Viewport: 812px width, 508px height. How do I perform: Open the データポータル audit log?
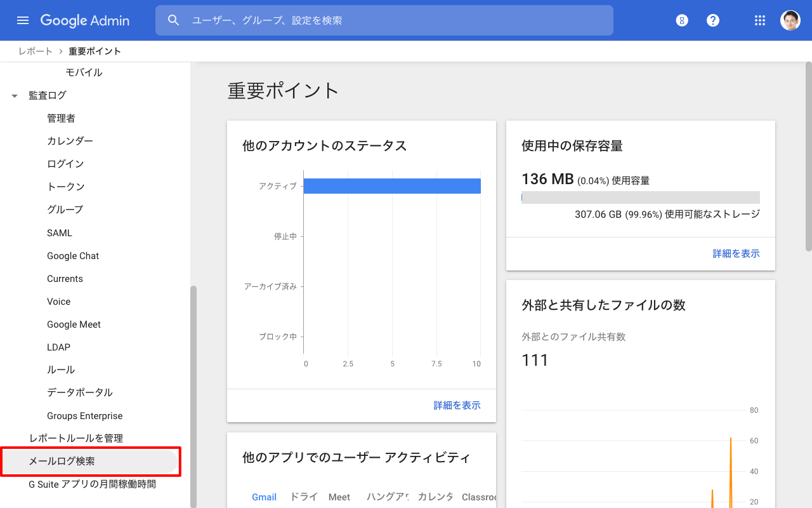coord(80,392)
